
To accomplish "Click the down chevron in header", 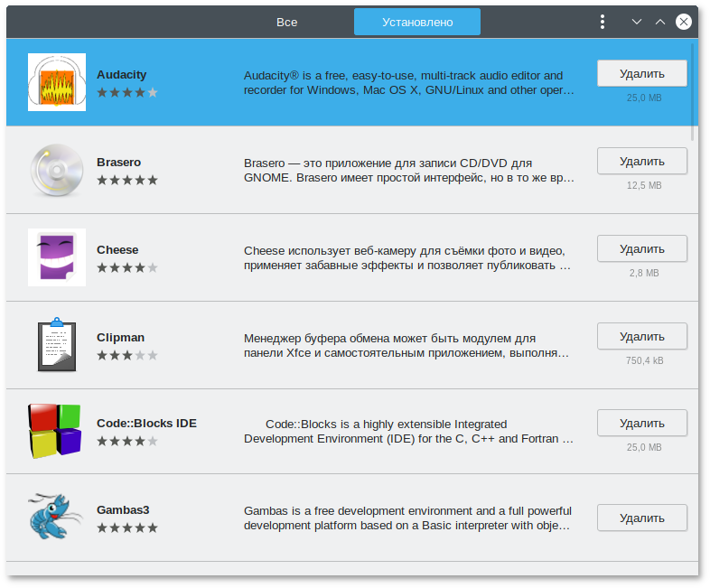I will click(637, 22).
